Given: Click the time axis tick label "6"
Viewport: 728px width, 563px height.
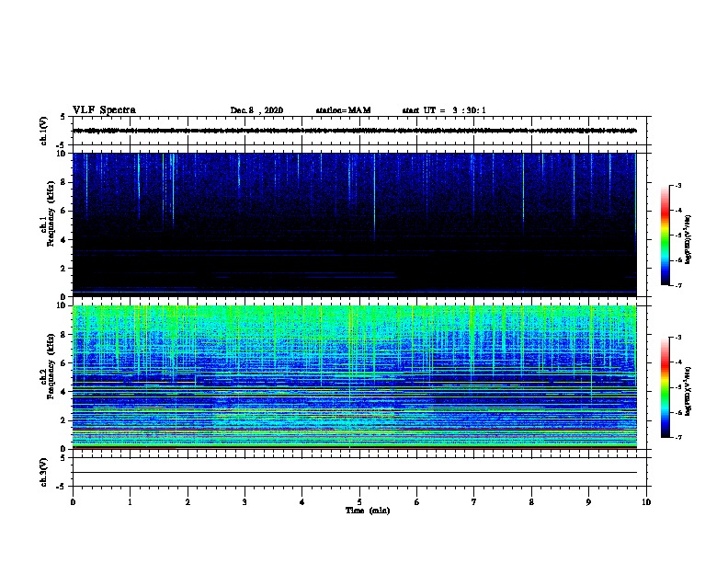Looking at the screenshot, I should pyautogui.click(x=417, y=501).
